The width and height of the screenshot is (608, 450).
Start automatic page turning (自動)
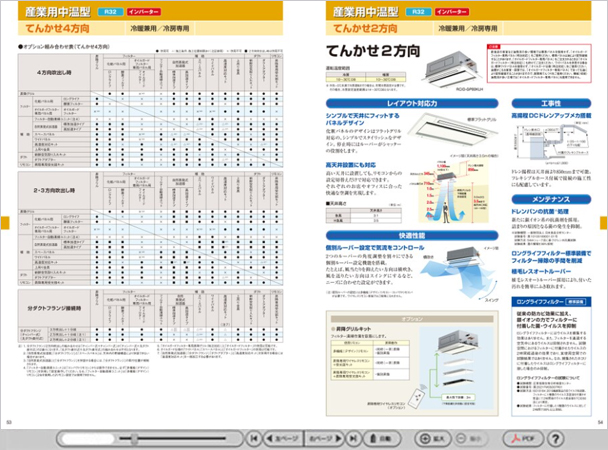(x=381, y=439)
